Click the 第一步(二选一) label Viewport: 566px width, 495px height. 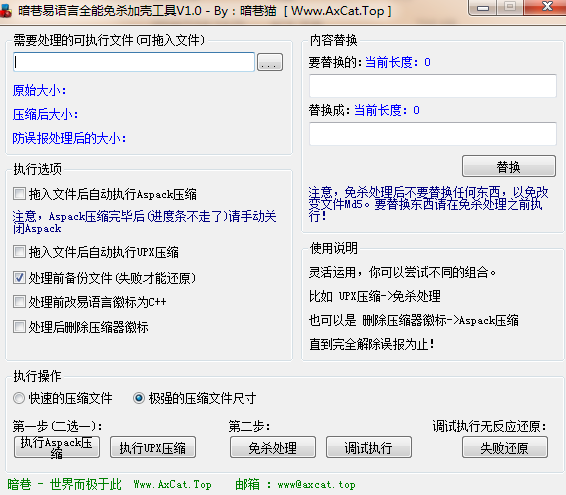tap(58, 426)
